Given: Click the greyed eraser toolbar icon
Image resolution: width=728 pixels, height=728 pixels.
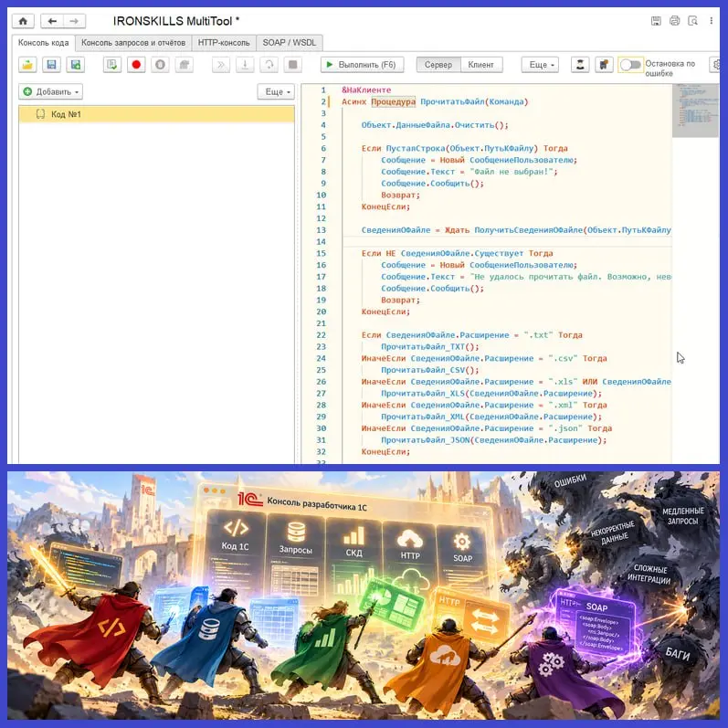Looking at the screenshot, I should click(x=185, y=65).
